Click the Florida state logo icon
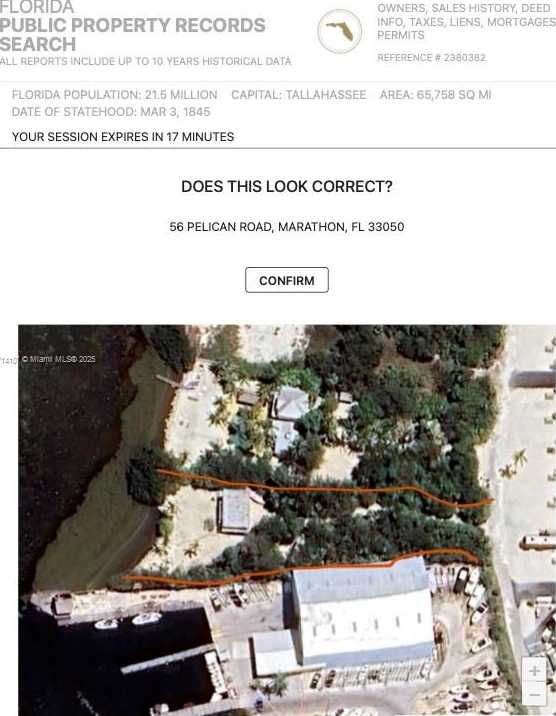 pyautogui.click(x=340, y=31)
